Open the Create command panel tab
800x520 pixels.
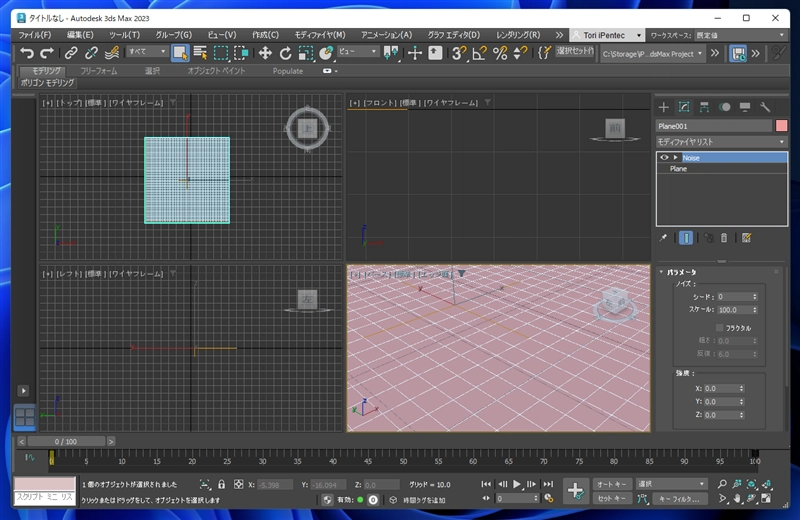tap(663, 107)
